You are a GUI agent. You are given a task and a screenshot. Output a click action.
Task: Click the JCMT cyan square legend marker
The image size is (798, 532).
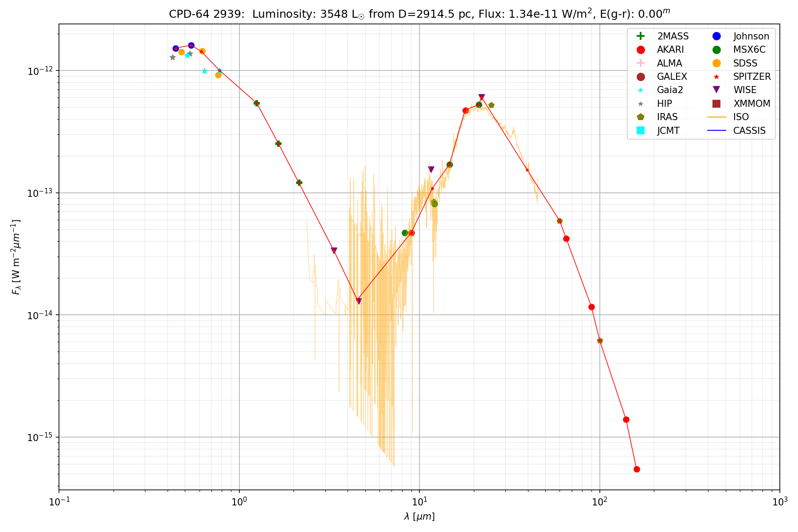640,130
